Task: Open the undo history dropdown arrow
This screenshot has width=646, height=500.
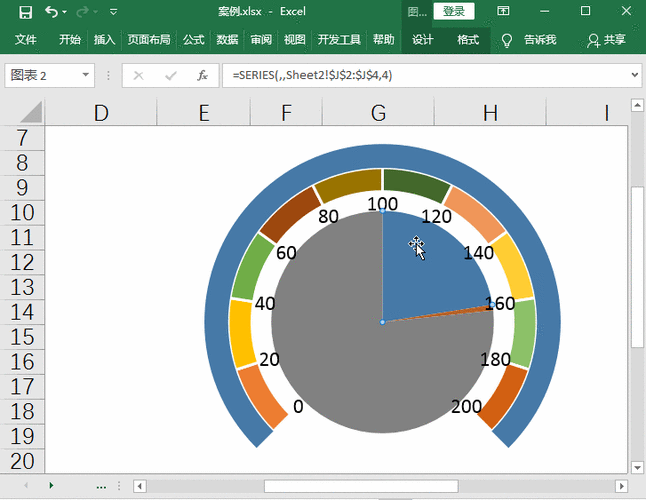Action: 64,12
